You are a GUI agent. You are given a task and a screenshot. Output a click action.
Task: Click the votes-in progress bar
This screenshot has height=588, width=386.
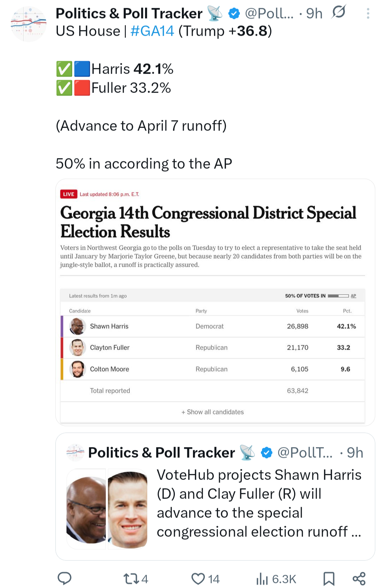pos(338,296)
